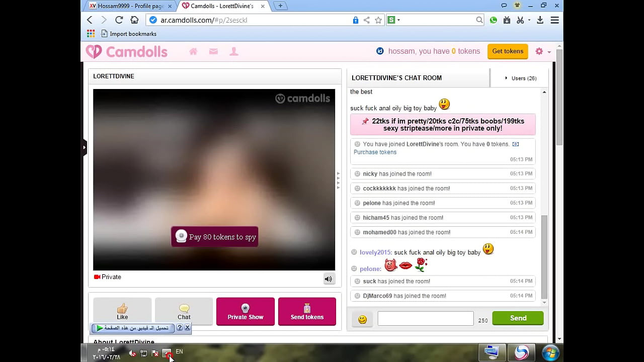Image resolution: width=644 pixels, height=362 pixels.
Task: Open a new browser tab
Action: (x=280, y=6)
